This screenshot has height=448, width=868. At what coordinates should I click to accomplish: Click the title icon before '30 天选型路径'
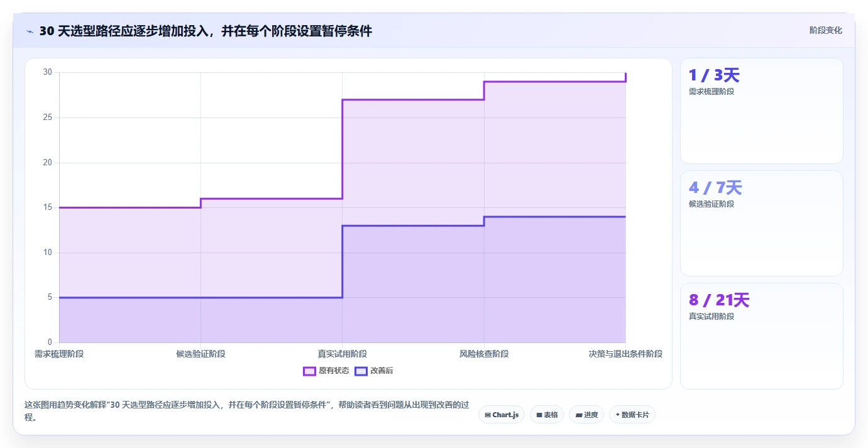coord(30,31)
